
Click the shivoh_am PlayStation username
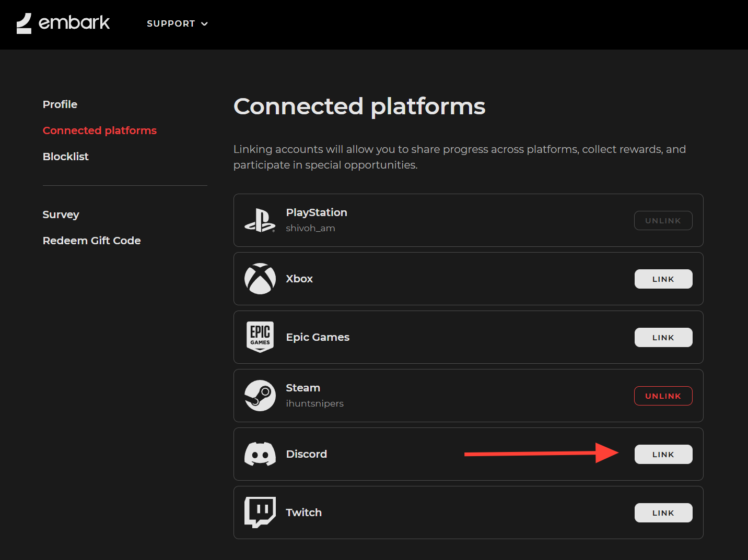[311, 228]
